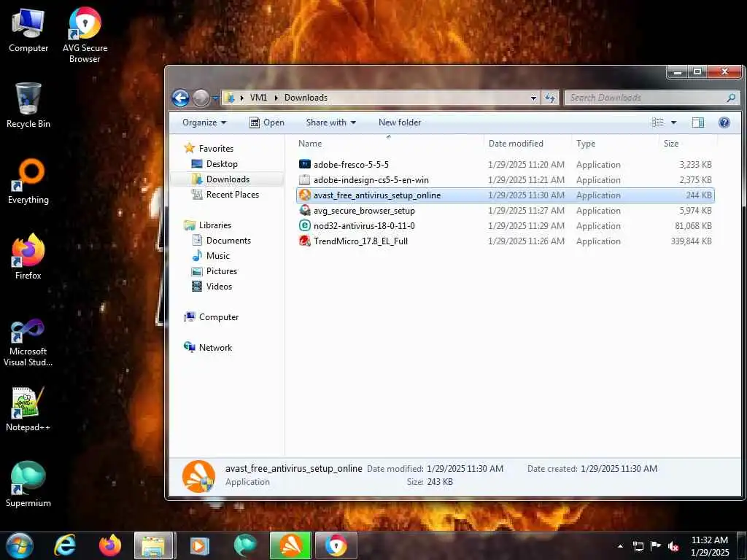Viewport: 747px width, 560px height.
Task: Click the search magnifier icon
Action: 731,98
